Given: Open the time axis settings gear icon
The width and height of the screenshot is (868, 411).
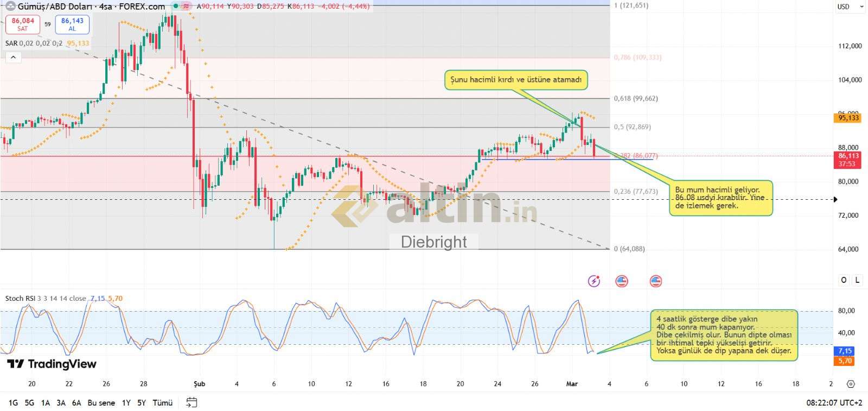Looking at the screenshot, I should click(851, 384).
